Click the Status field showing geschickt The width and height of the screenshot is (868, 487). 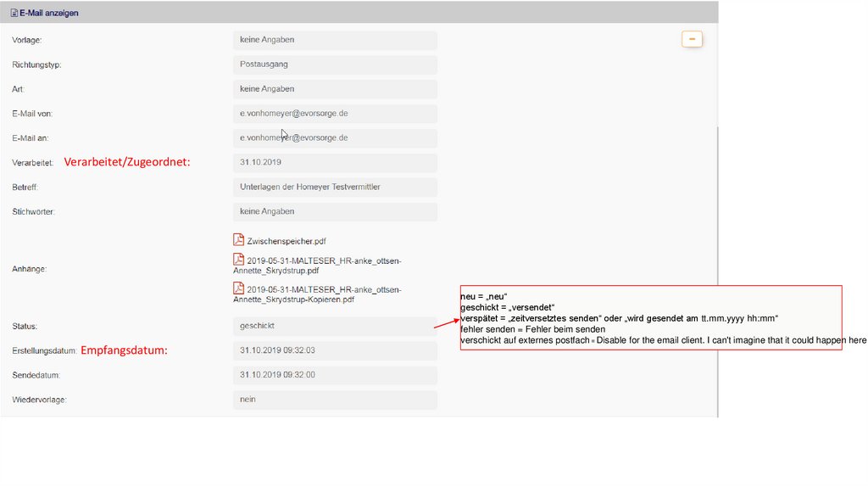[x=335, y=326]
